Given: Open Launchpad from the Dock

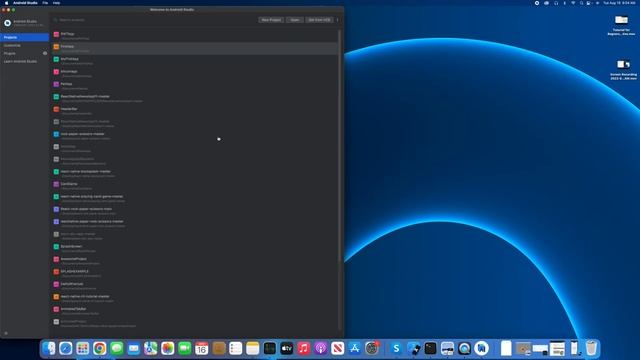Looking at the screenshot, I should [82, 349].
